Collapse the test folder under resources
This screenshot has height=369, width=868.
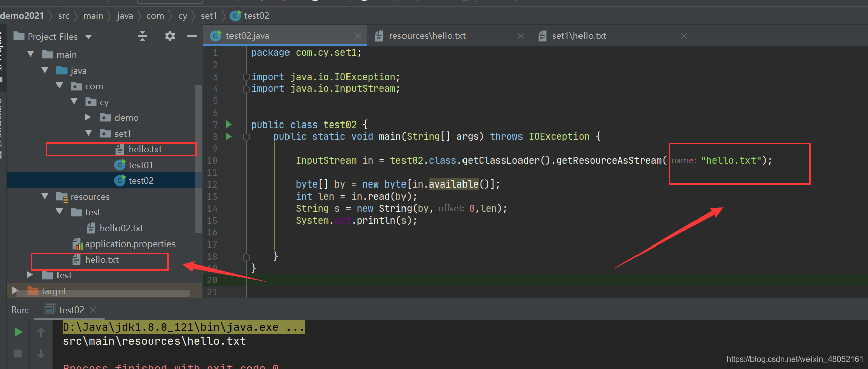[x=60, y=212]
